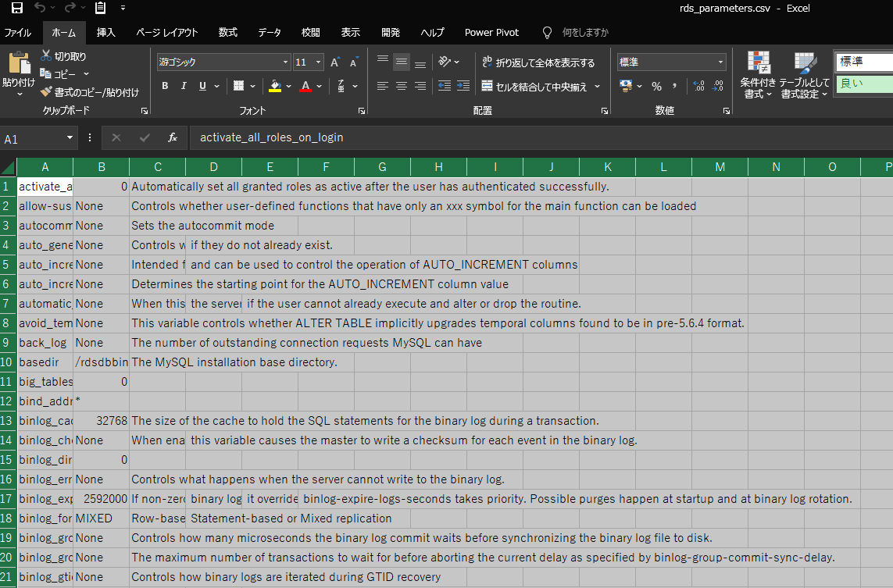893x588 pixels.
Task: Click decrease decimal icon
Action: (x=718, y=86)
